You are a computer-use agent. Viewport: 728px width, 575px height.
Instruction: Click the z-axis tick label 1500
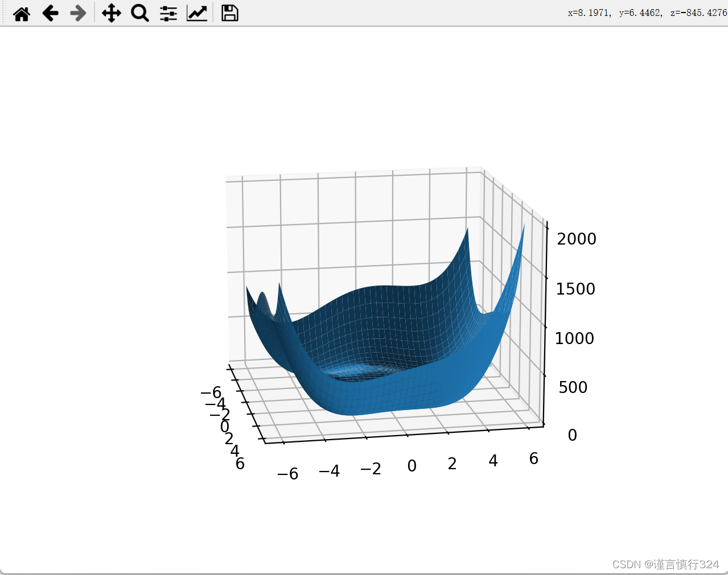click(x=575, y=289)
